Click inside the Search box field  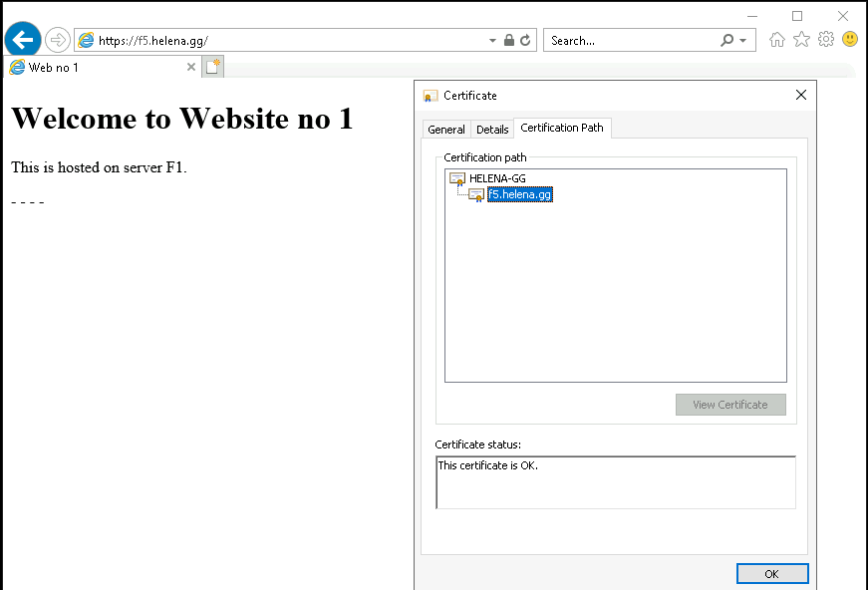click(x=628, y=41)
